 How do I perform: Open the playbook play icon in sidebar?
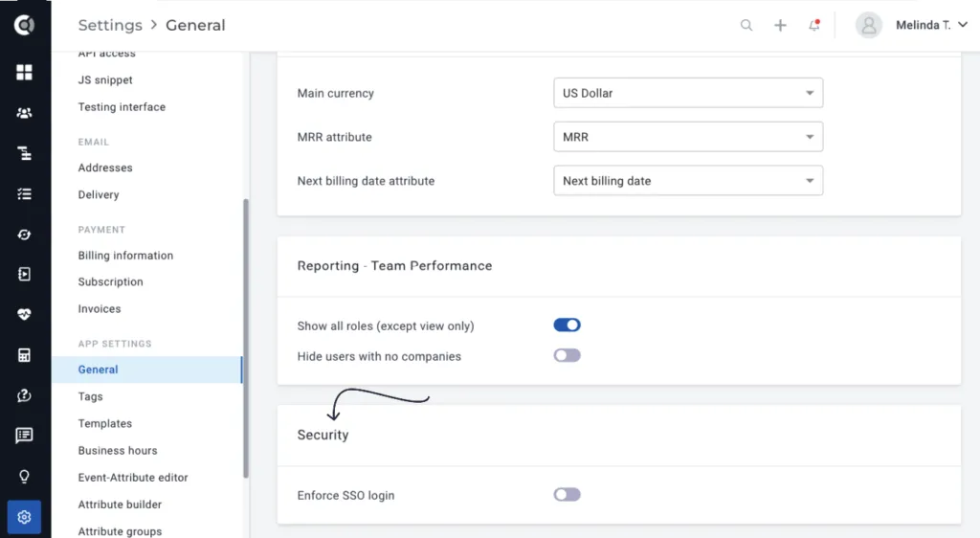pos(24,275)
